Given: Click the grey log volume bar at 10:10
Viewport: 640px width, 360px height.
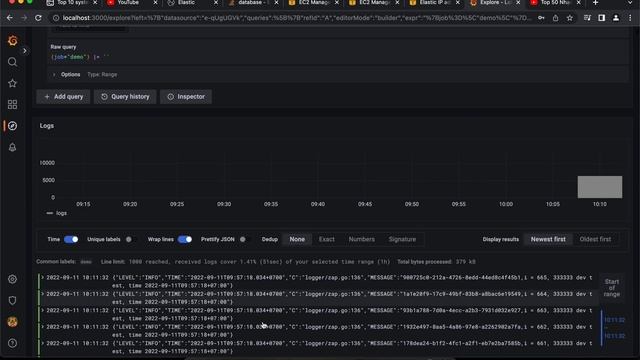Looking at the screenshot, I should (600, 187).
